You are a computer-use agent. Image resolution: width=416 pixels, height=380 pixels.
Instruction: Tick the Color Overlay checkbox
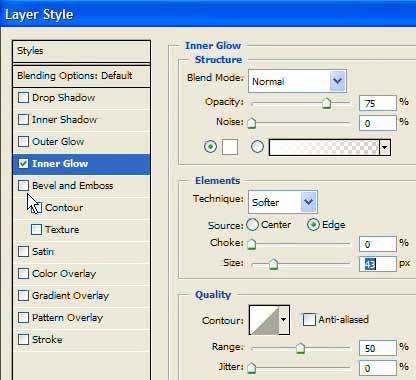tap(23, 273)
